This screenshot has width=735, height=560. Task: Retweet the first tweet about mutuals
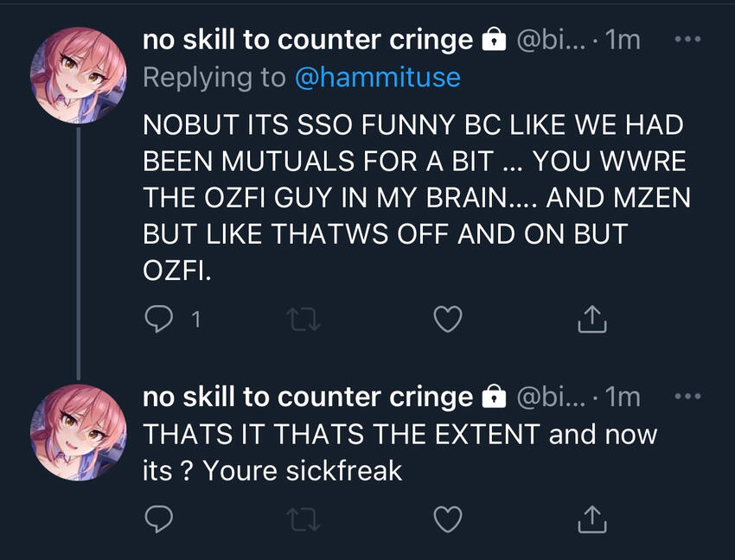(x=304, y=320)
